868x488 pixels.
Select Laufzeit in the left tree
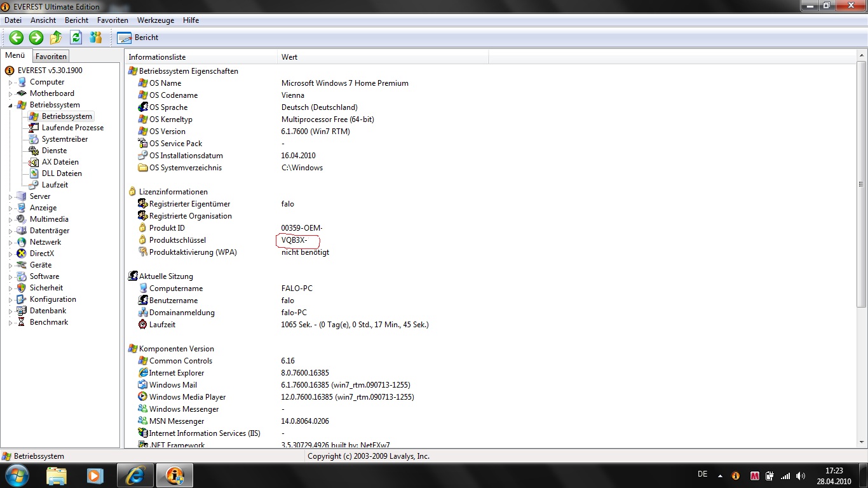[x=55, y=185]
